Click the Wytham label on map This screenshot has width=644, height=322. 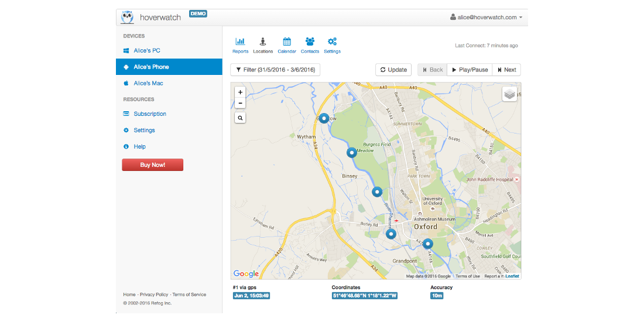(x=305, y=137)
